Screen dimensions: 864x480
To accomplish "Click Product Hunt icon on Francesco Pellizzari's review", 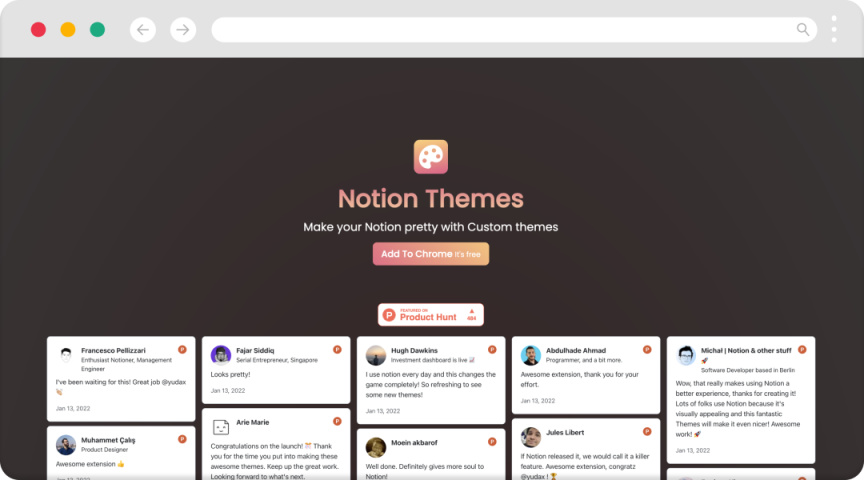I will pos(182,349).
